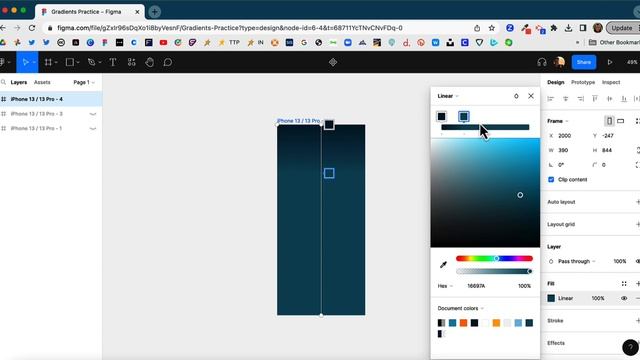Viewport: 640px width, 360px height.
Task: Switch to the Prototype tab
Action: [583, 82]
